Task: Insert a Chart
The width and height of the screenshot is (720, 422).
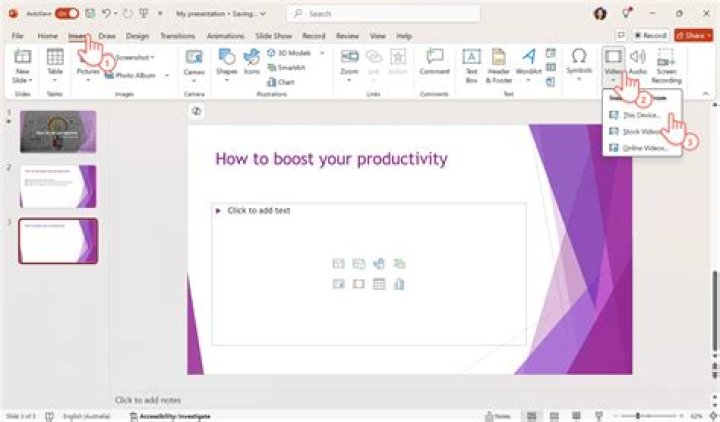Action: pos(281,81)
